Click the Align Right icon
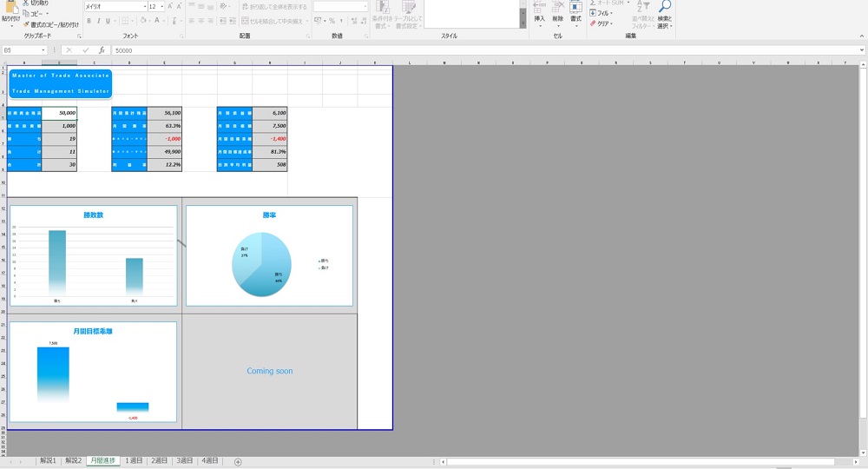This screenshot has height=469, width=868. (210, 21)
